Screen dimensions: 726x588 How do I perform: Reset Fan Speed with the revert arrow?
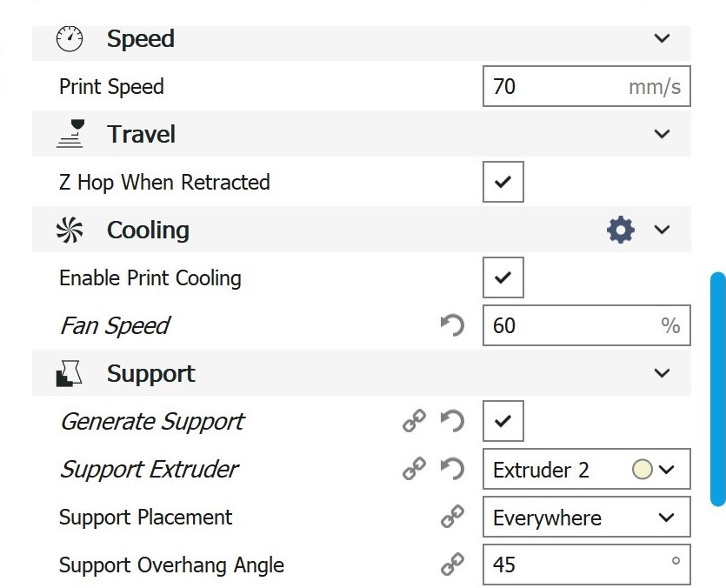pos(452,326)
